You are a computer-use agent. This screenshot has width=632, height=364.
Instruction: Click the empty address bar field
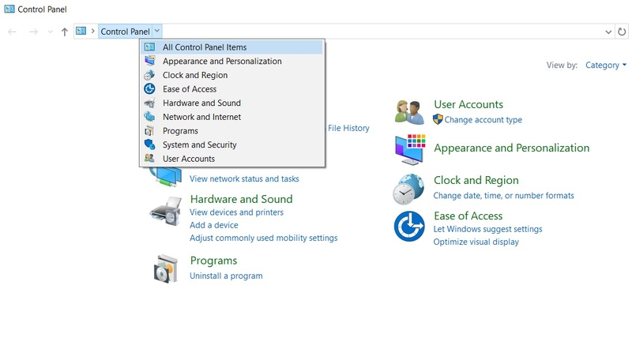tap(382, 32)
